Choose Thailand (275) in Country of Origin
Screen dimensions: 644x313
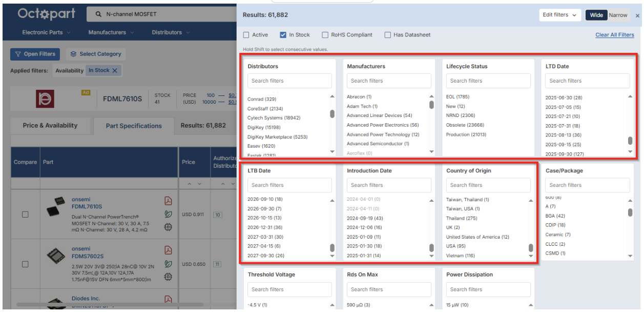(x=462, y=218)
